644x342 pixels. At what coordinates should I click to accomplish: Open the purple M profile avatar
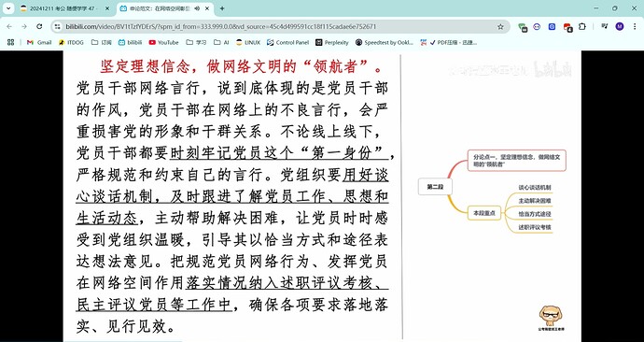[620, 27]
